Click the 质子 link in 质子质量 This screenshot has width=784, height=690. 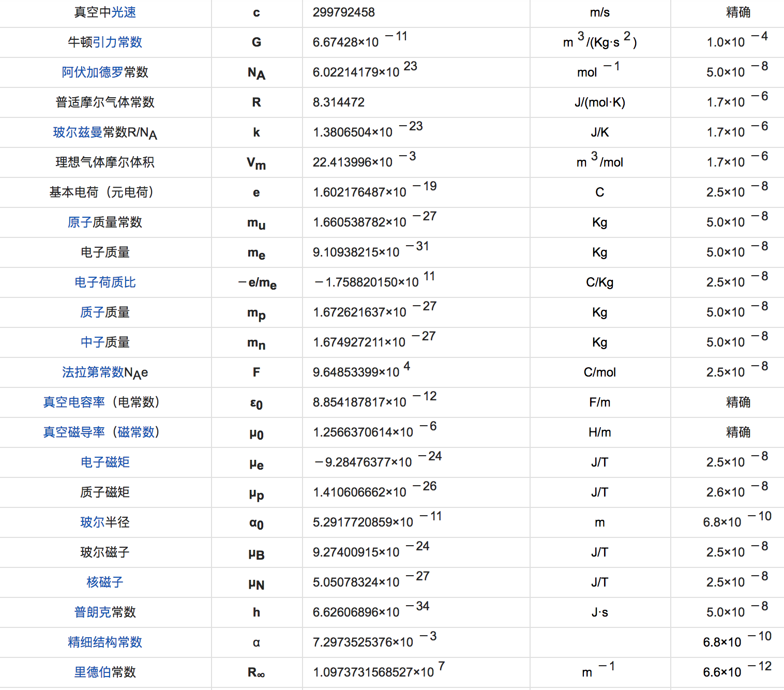93,312
